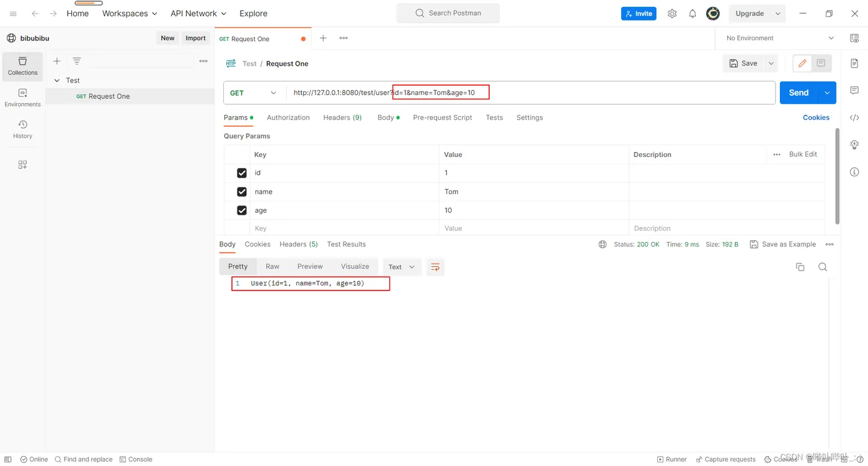Click the New button
Image resolution: width=868 pixels, height=466 pixels.
point(167,38)
